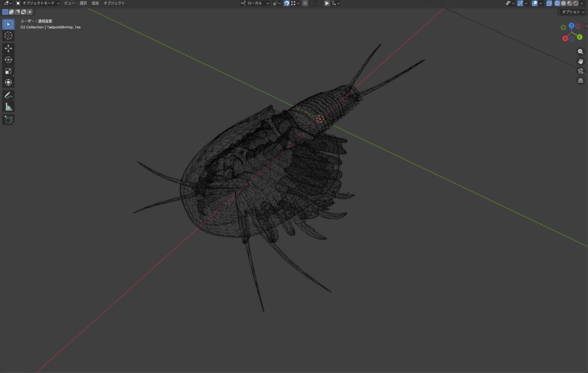
Task: Click the negative X hollow red circle
Action: (x=578, y=26)
